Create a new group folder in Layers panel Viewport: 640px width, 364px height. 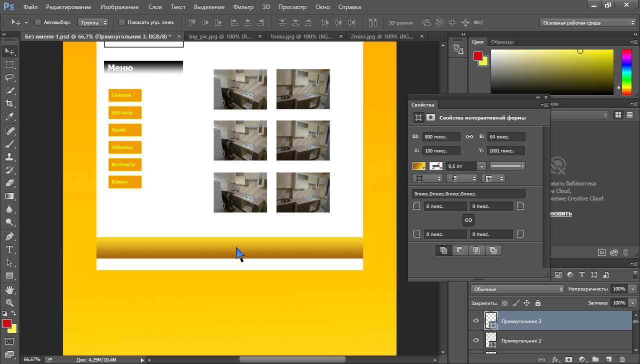pyautogui.click(x=595, y=359)
